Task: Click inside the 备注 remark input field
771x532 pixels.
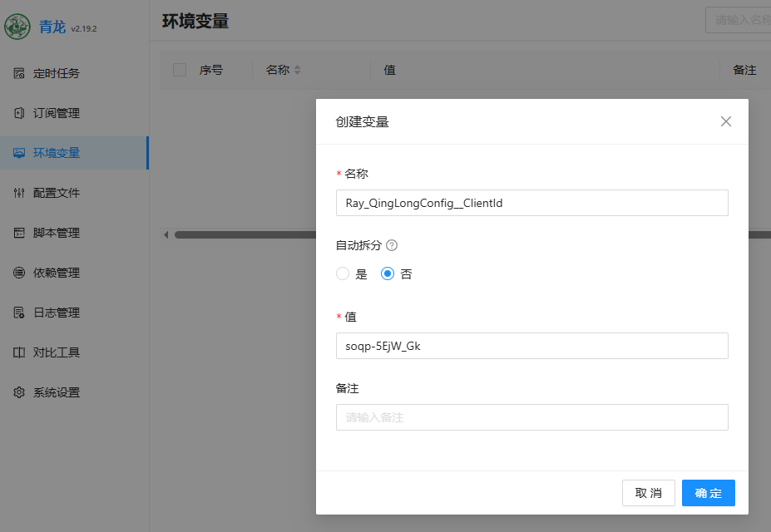Action: click(x=531, y=416)
